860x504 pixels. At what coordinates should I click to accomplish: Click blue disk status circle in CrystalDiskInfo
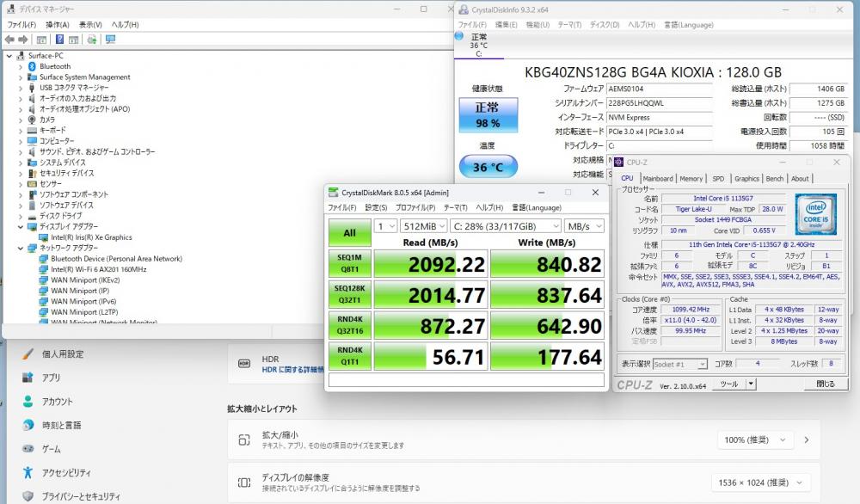pyautogui.click(x=459, y=36)
